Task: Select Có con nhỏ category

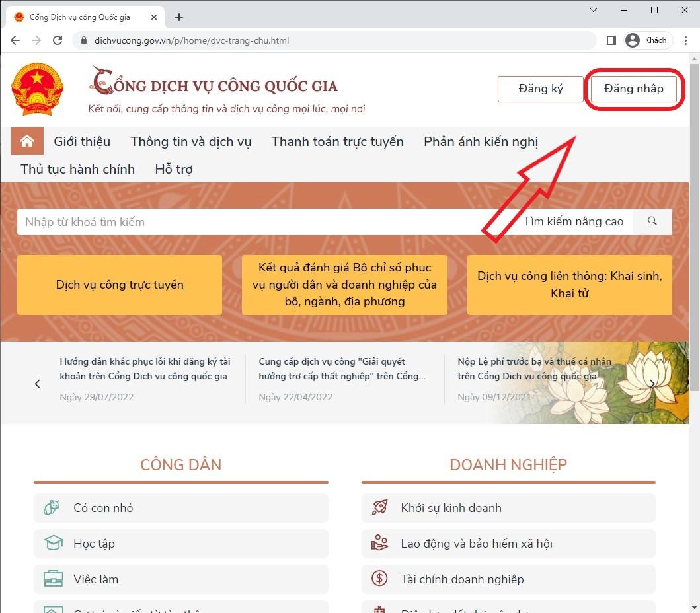Action: tap(181, 508)
